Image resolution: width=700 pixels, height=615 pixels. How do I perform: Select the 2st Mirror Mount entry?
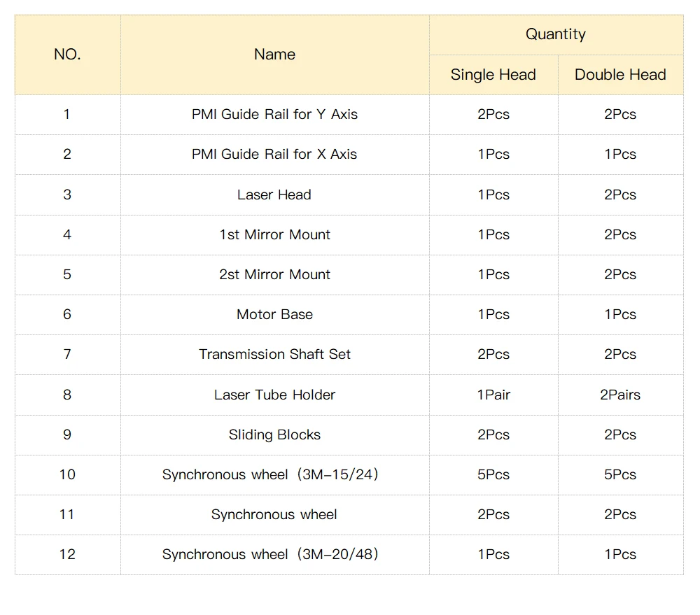click(x=274, y=274)
